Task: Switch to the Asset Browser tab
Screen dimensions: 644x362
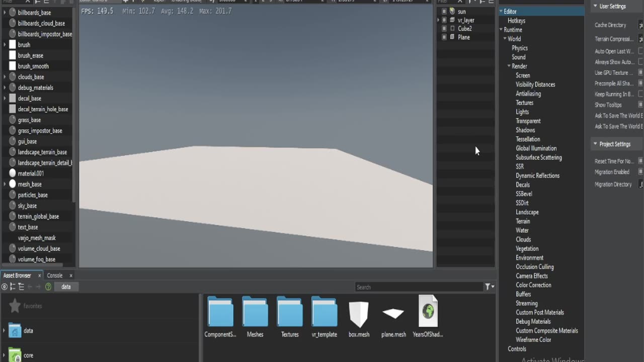Action: [x=17, y=276]
